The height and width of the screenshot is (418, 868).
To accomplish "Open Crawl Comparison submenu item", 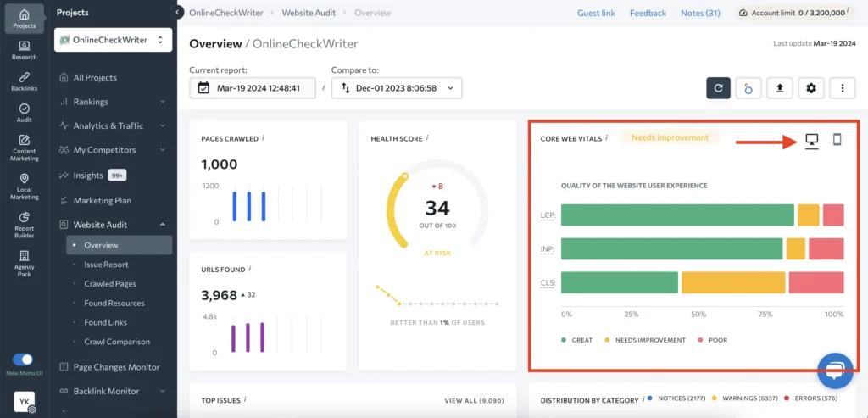I will [117, 343].
